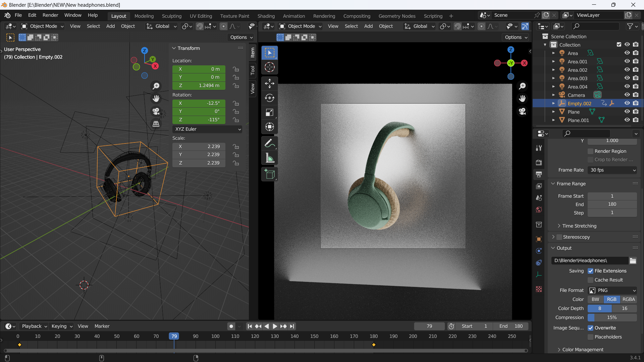Viewport: 644px width, 362px height.
Task: Select the Scale tool icon
Action: coord(269,113)
